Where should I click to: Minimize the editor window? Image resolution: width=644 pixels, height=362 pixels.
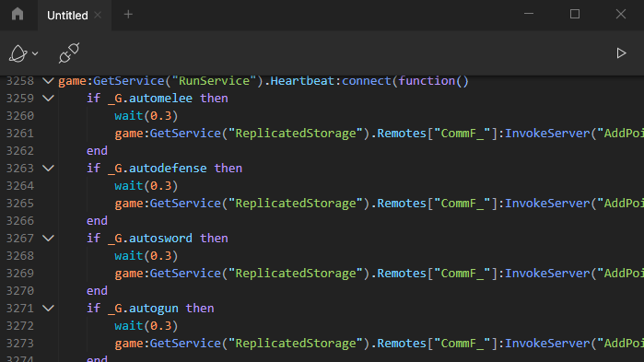click(x=529, y=15)
